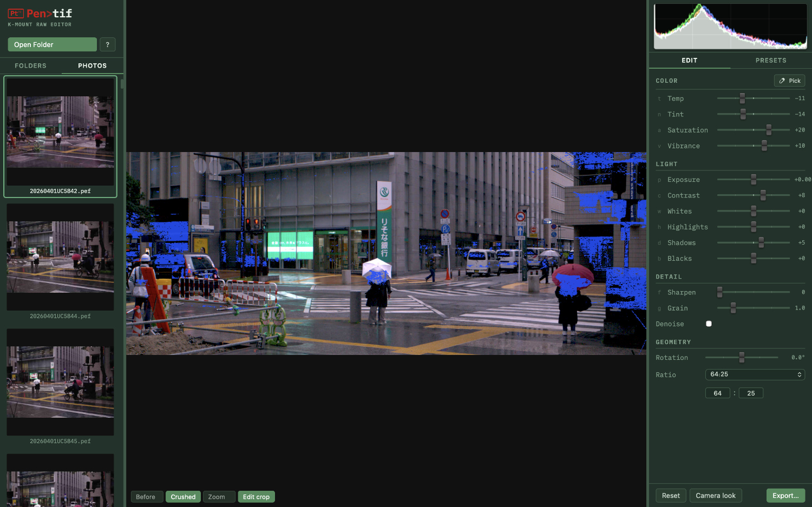Click the Pen>tif logo icon
The height and width of the screenshot is (507, 812).
16,14
